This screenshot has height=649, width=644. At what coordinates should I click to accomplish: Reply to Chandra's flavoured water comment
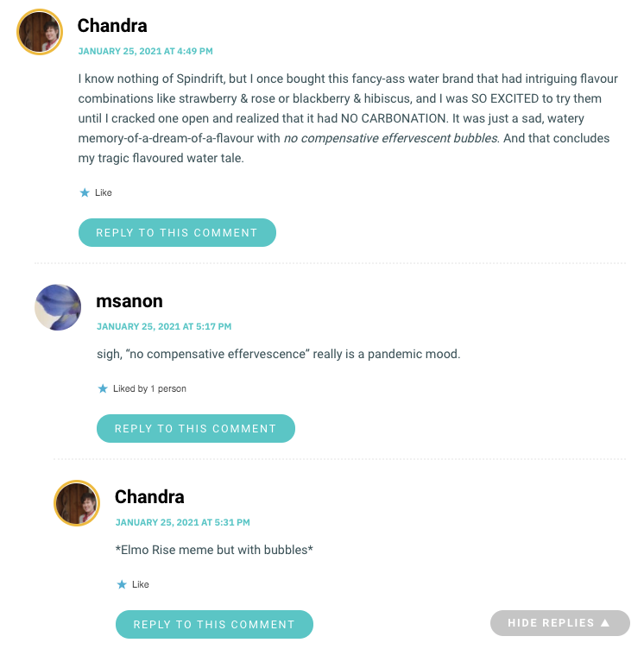[177, 233]
